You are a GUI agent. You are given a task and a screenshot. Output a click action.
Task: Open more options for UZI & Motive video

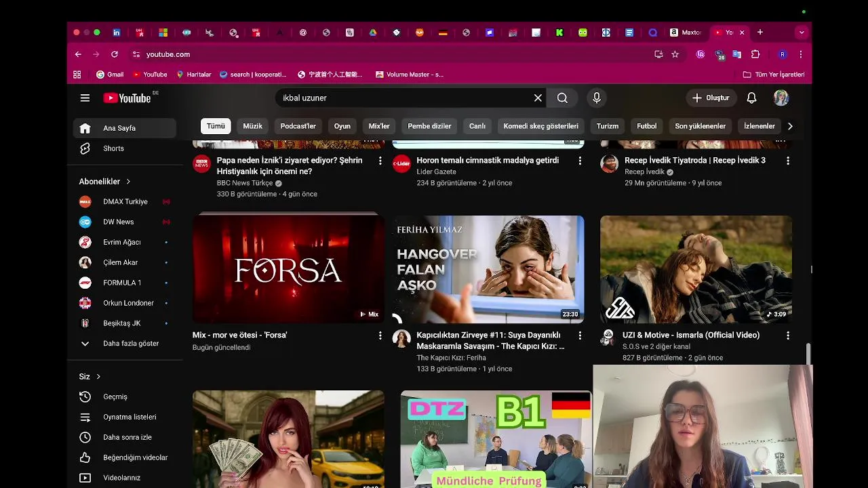tap(788, 335)
